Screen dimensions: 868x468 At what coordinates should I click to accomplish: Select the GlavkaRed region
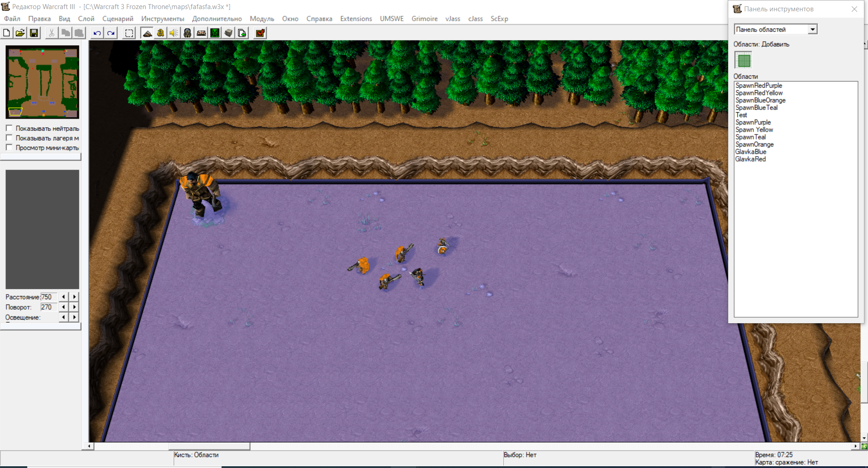(x=750, y=159)
